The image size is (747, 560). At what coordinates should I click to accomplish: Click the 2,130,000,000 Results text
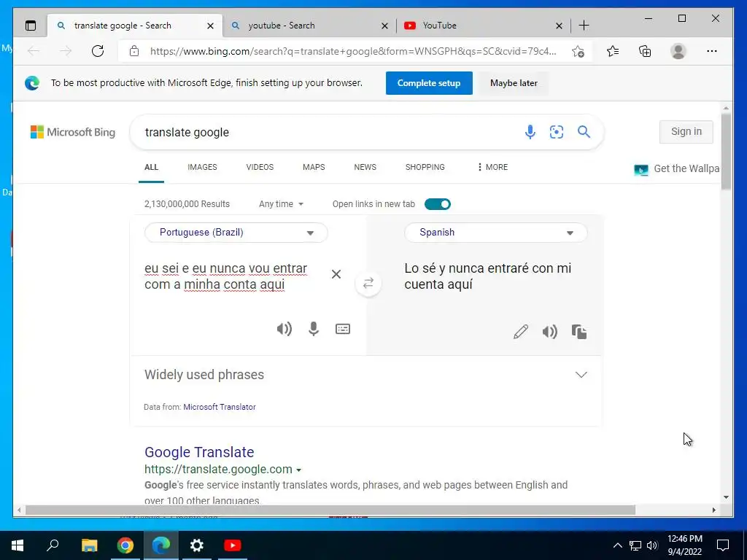[x=187, y=204]
